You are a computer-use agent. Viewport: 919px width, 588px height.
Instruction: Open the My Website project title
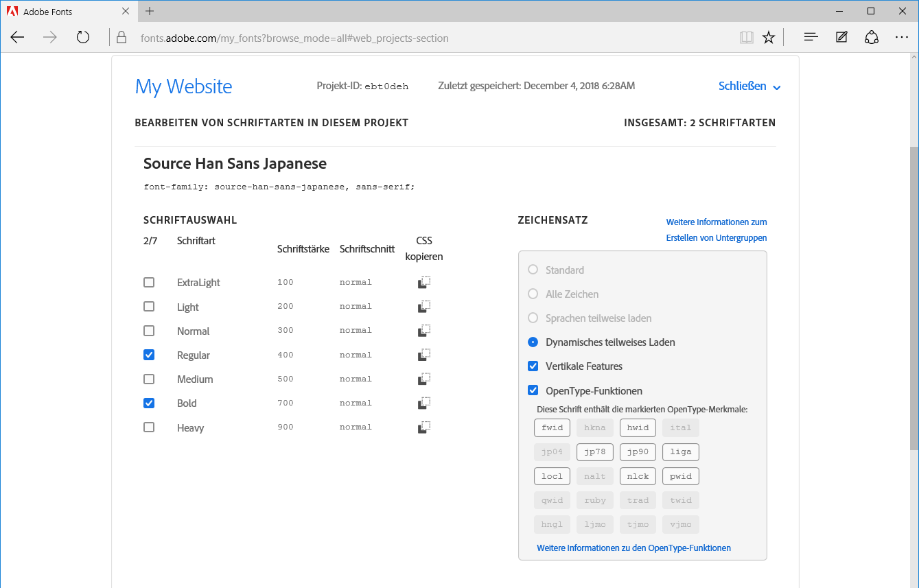[x=184, y=86]
